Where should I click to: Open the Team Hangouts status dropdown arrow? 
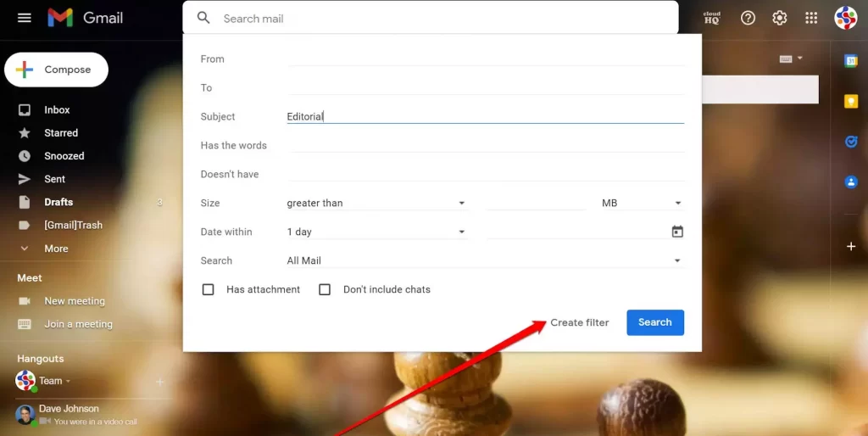pos(68,381)
